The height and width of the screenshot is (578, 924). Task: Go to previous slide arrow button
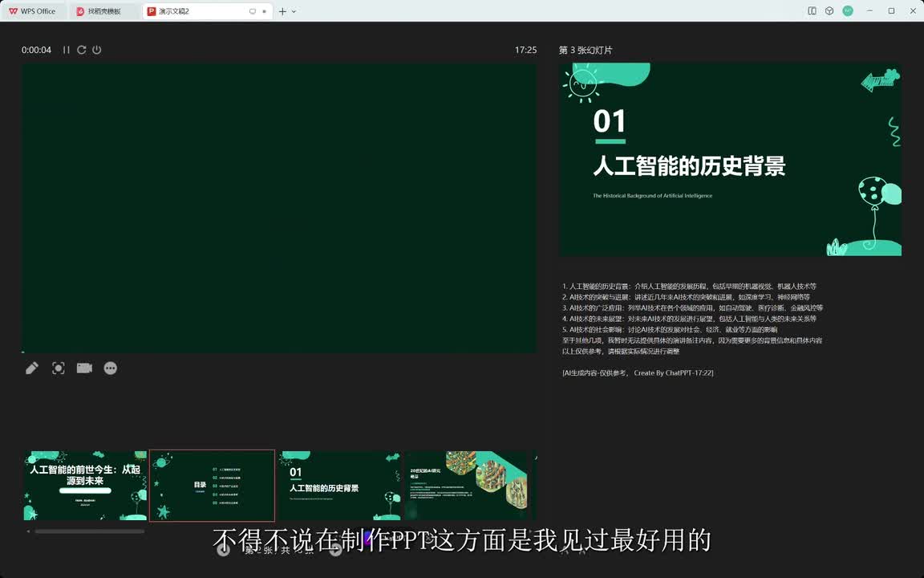tap(224, 550)
